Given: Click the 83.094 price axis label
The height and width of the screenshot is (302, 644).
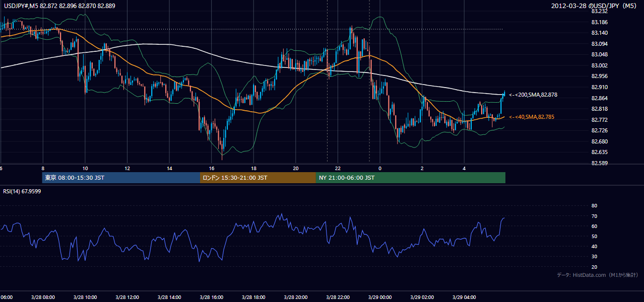Looking at the screenshot, I should (599, 44).
